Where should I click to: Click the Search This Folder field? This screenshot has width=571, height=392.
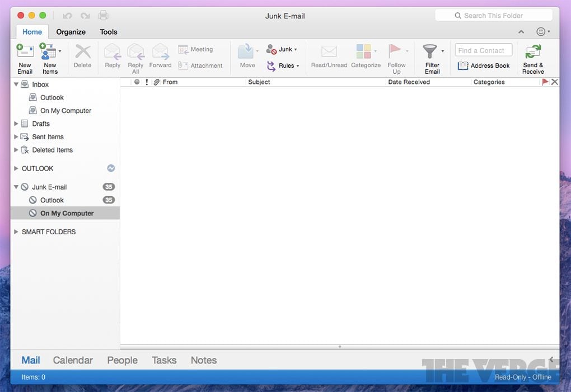click(x=494, y=16)
